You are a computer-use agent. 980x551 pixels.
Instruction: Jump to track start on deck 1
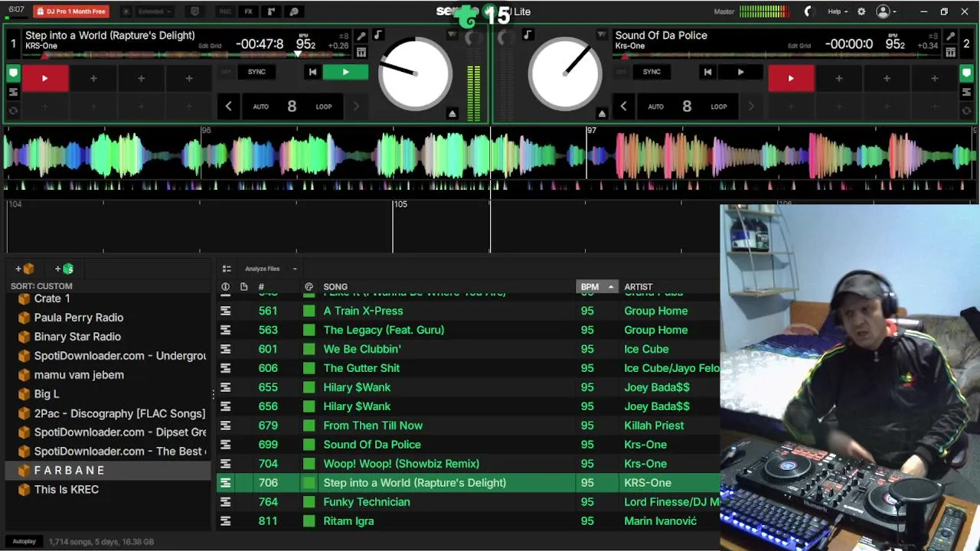coord(312,72)
